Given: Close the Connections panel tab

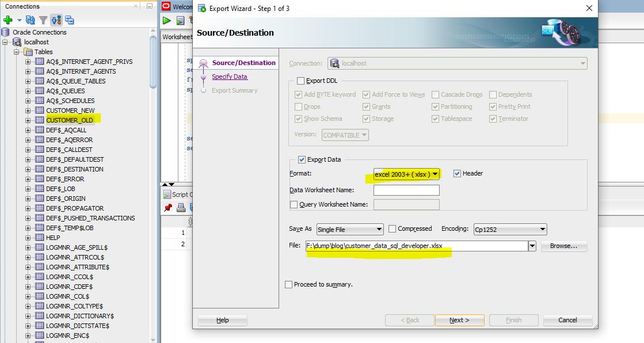Looking at the screenshot, I should [136, 6].
